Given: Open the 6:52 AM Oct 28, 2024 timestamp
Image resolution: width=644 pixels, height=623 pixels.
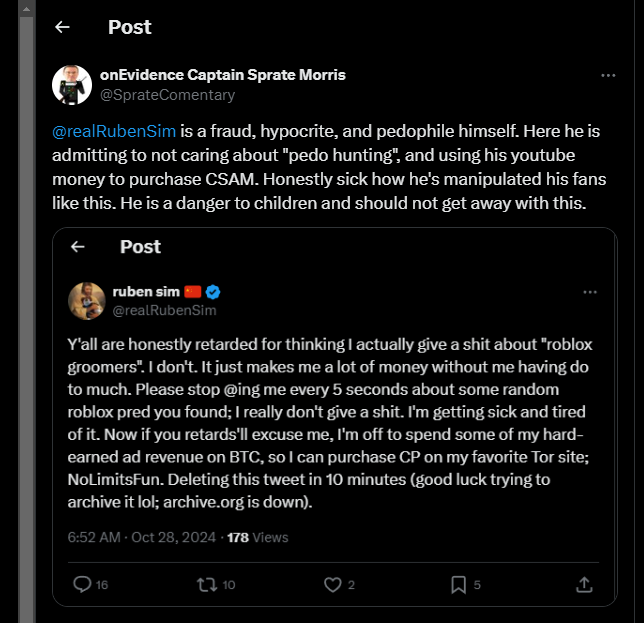Looking at the screenshot, I should coord(142,537).
